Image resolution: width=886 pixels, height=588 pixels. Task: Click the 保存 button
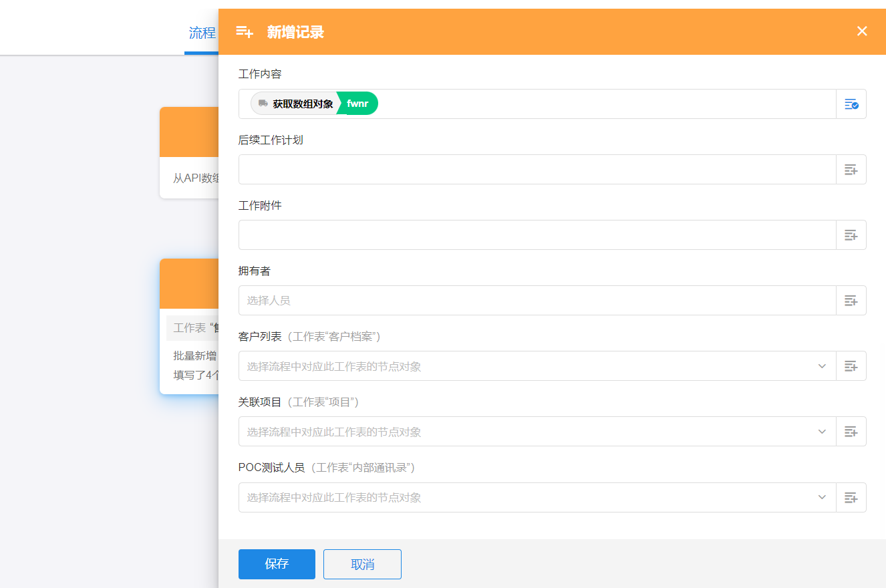[277, 564]
